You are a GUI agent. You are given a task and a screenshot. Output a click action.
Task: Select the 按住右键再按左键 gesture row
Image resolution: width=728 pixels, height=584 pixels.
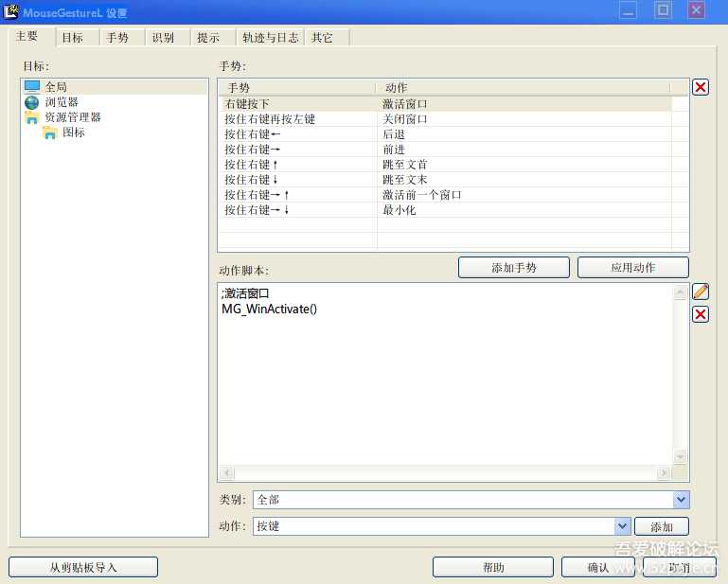445,119
